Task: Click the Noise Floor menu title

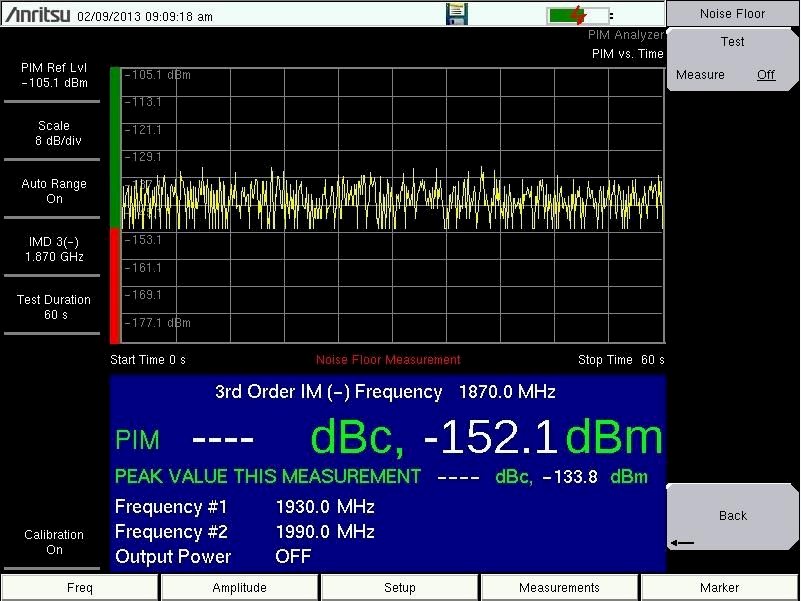Action: tap(732, 14)
